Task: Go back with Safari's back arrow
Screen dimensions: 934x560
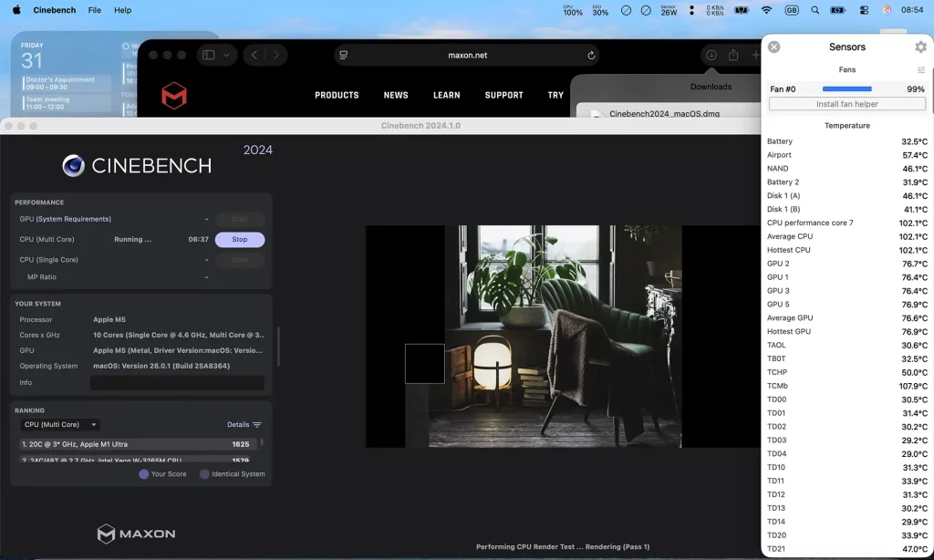Action: coord(254,56)
